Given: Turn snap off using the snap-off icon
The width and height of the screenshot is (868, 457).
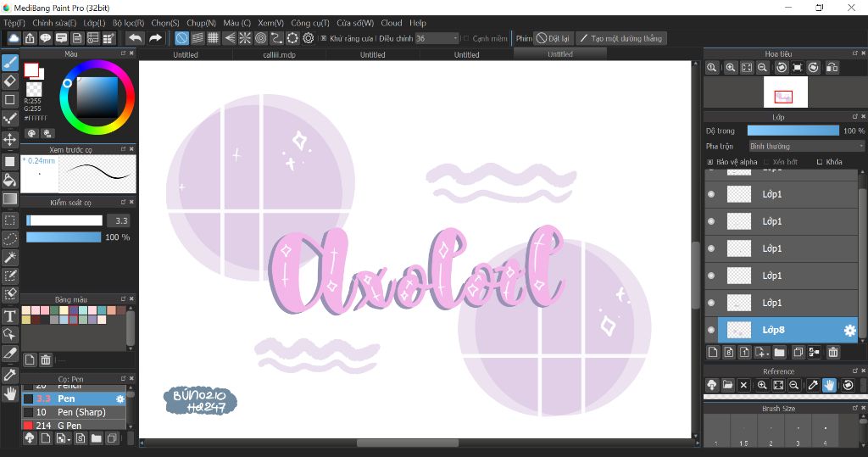Looking at the screenshot, I should point(181,38).
